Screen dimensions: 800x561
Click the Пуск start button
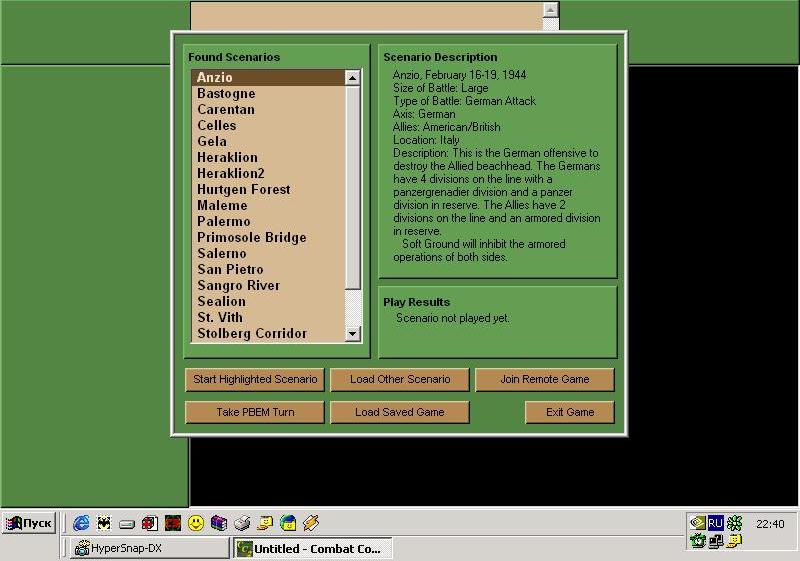[29, 523]
